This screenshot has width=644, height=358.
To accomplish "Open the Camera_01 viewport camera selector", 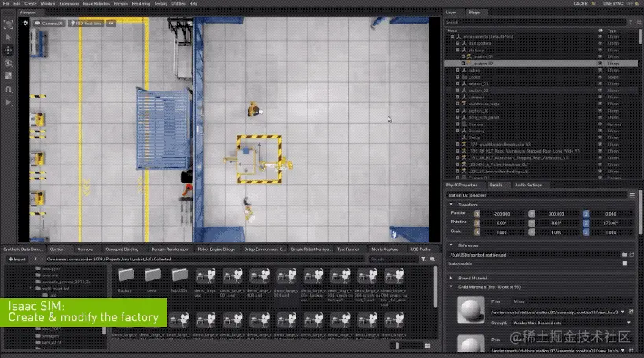I will tap(49, 24).
